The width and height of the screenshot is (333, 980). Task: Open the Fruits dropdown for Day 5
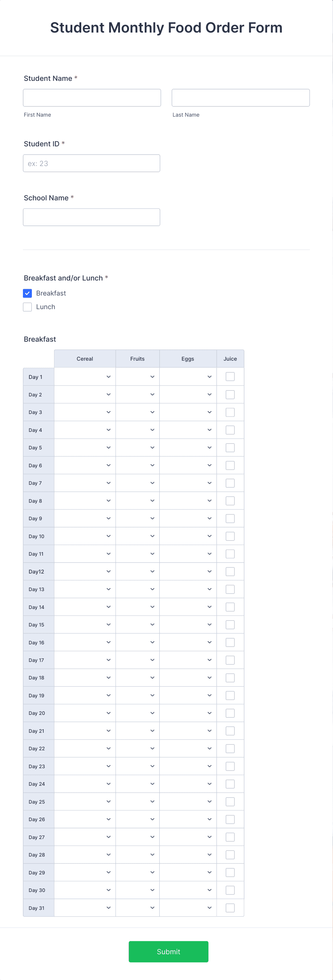tap(137, 447)
